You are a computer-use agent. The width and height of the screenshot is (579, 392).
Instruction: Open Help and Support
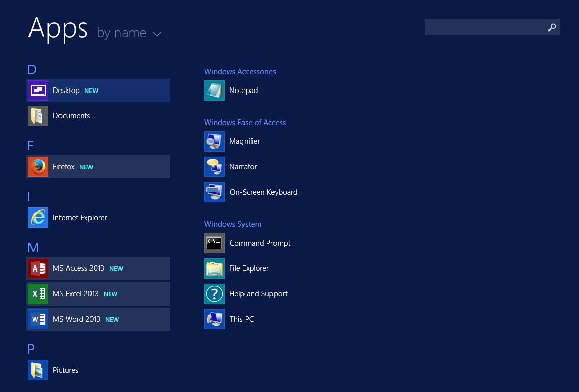coord(215,294)
